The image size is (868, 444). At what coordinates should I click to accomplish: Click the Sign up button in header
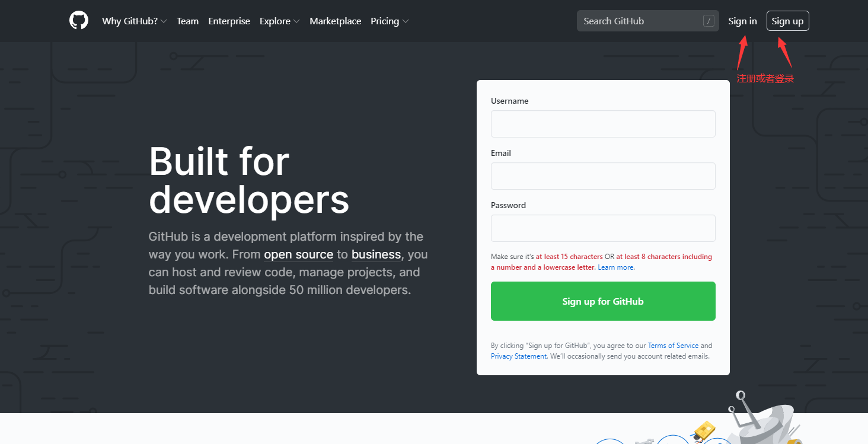click(x=787, y=21)
